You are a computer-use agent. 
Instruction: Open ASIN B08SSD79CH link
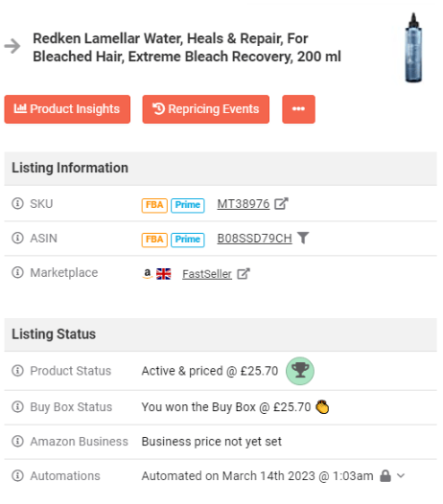coord(254,239)
